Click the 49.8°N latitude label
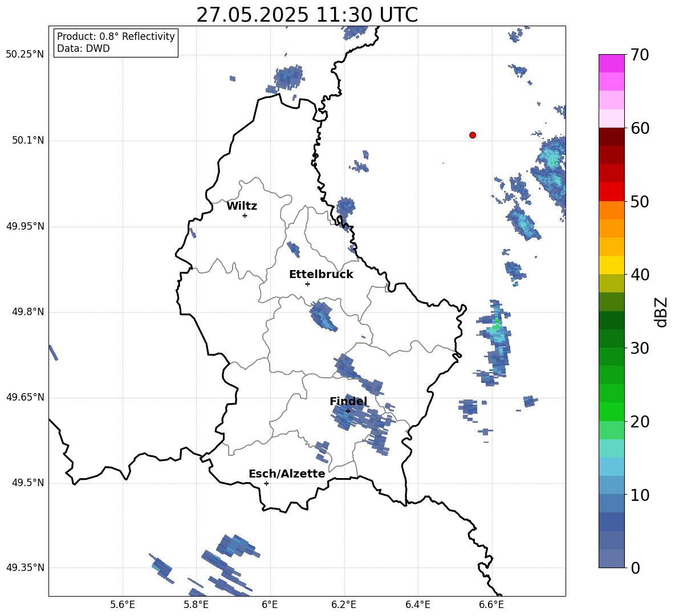 (x=28, y=312)
